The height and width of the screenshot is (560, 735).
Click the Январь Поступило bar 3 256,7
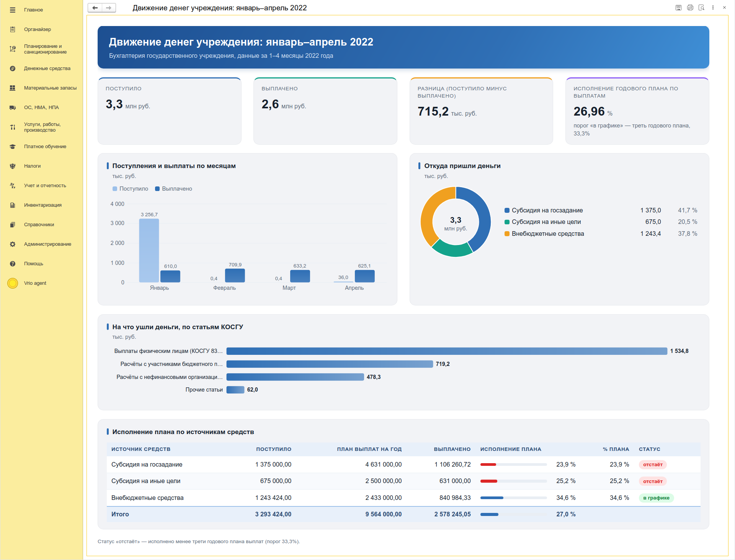149,250
